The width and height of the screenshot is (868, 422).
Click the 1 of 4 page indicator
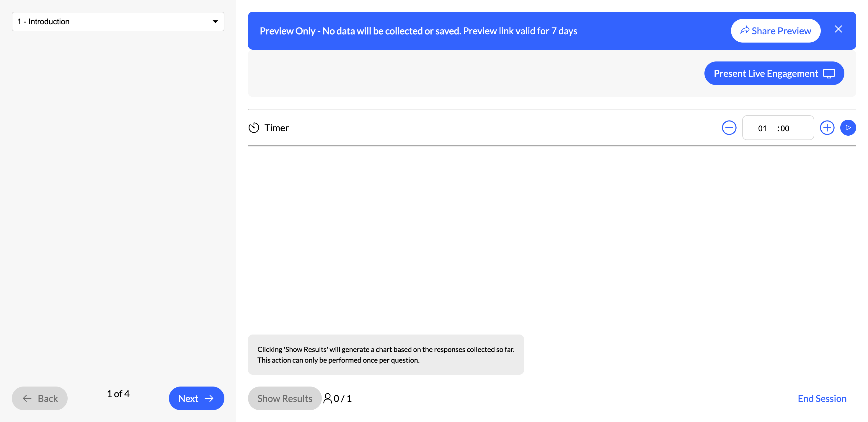click(x=118, y=394)
